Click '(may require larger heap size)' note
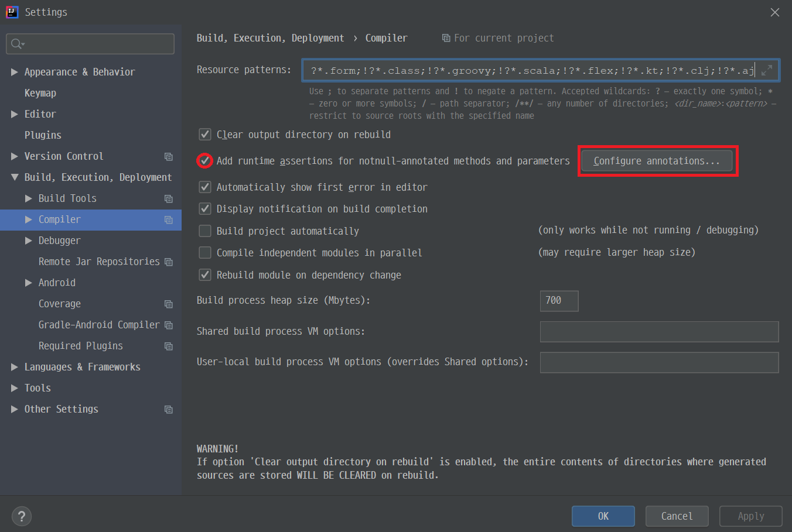Screen dimensions: 792x532 (x=617, y=252)
